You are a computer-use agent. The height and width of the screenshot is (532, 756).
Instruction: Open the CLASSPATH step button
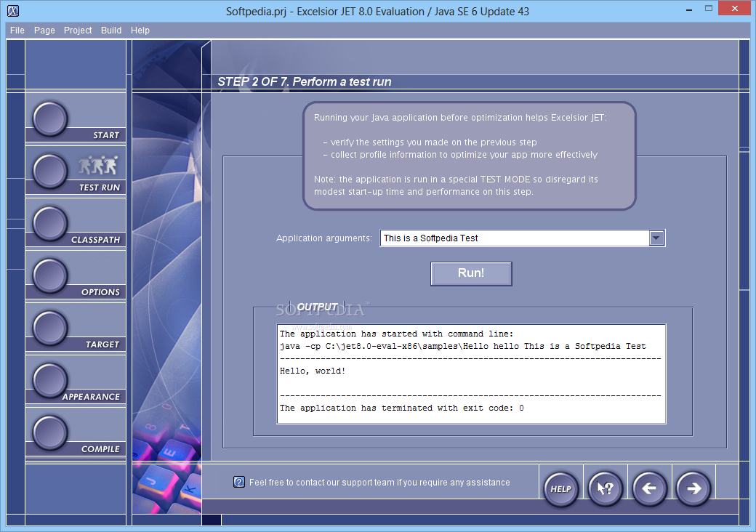pos(50,223)
